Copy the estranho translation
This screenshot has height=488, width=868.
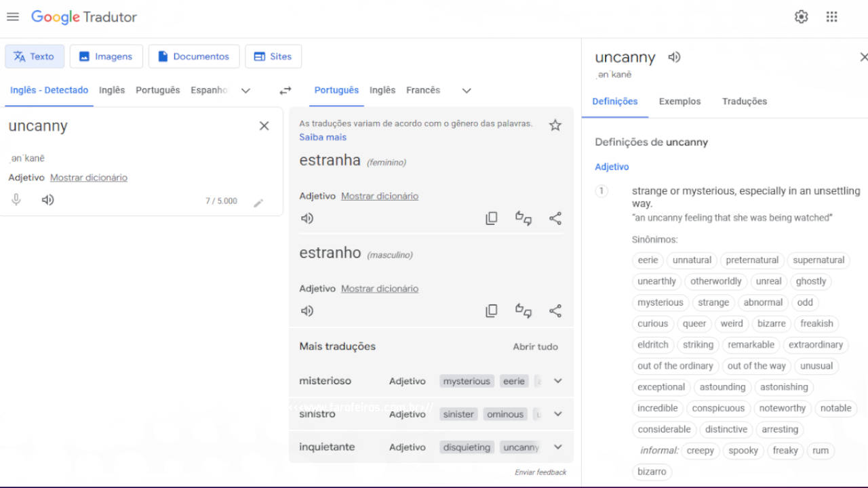pos(492,311)
